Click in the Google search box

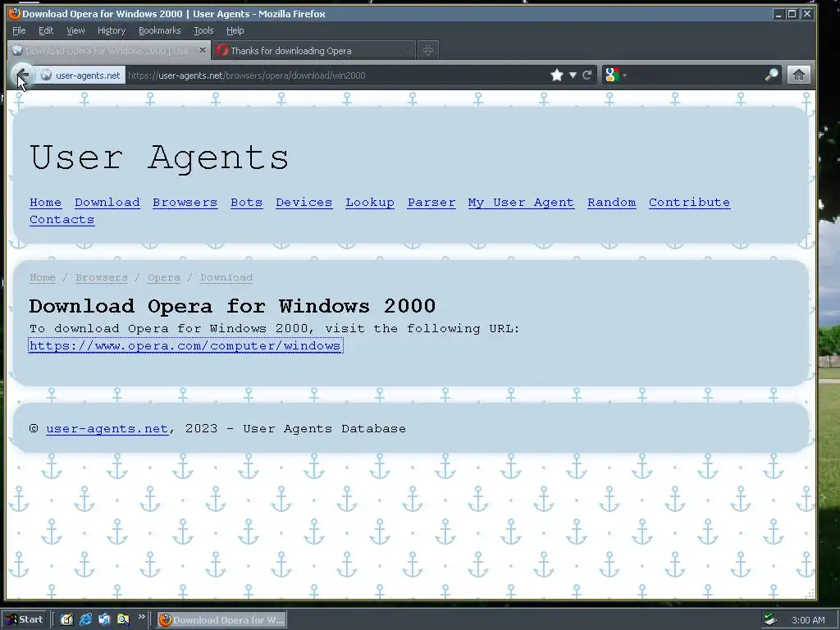(x=694, y=75)
